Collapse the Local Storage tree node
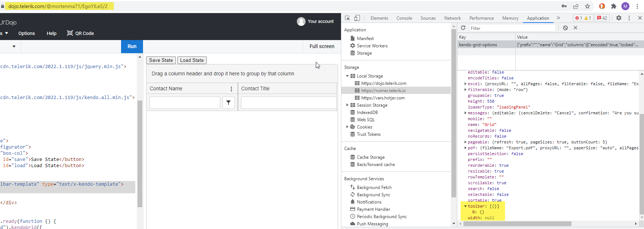644x229 pixels. click(347, 76)
